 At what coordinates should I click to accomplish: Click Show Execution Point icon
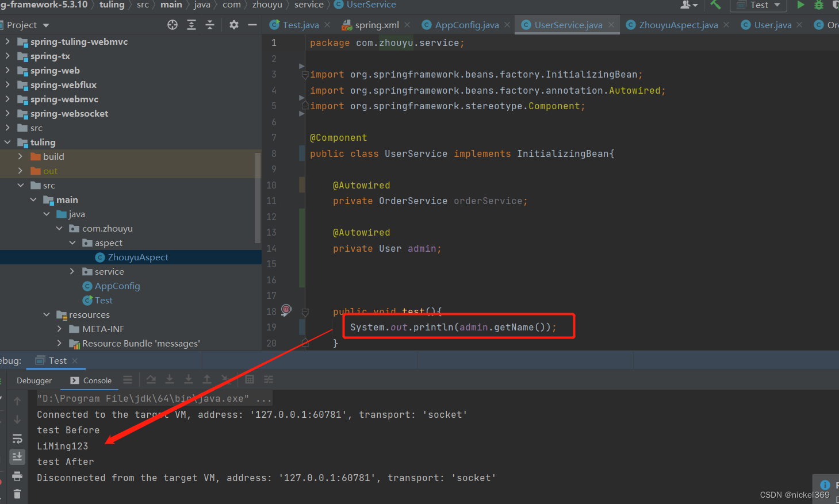pos(128,379)
